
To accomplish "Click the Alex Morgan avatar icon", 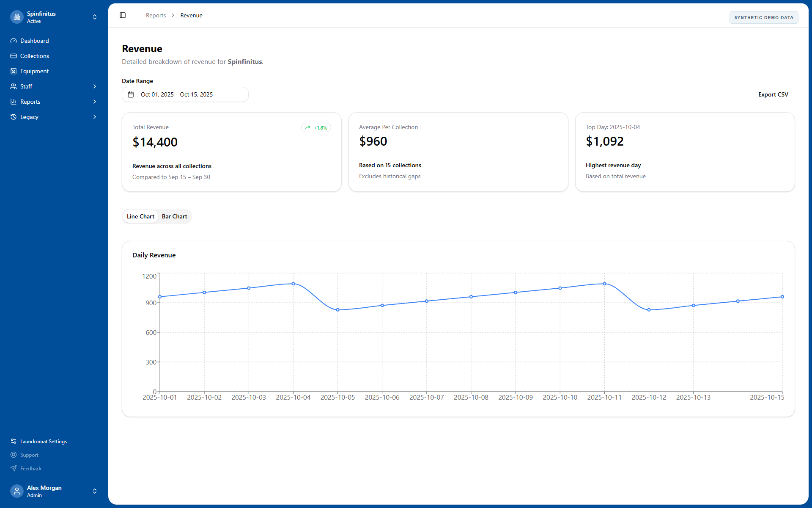I will [x=17, y=491].
